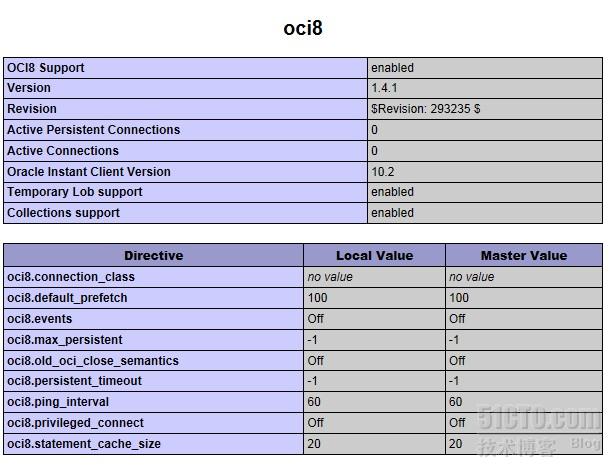
Task: Click the Master Value column header
Action: (x=523, y=255)
